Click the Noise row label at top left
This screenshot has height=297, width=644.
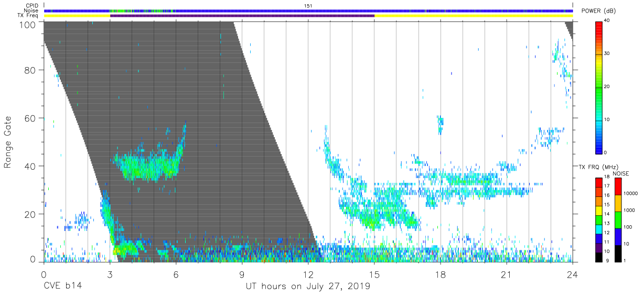[x=31, y=10]
